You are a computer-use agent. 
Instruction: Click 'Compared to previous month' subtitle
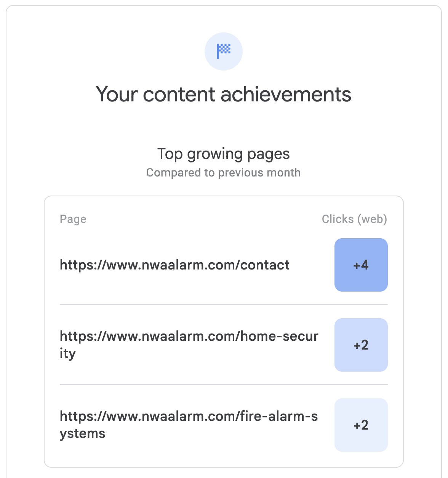point(224,173)
